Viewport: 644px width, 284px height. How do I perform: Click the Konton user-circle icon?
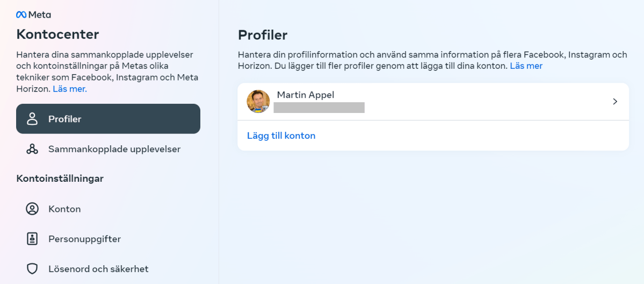[x=32, y=209]
